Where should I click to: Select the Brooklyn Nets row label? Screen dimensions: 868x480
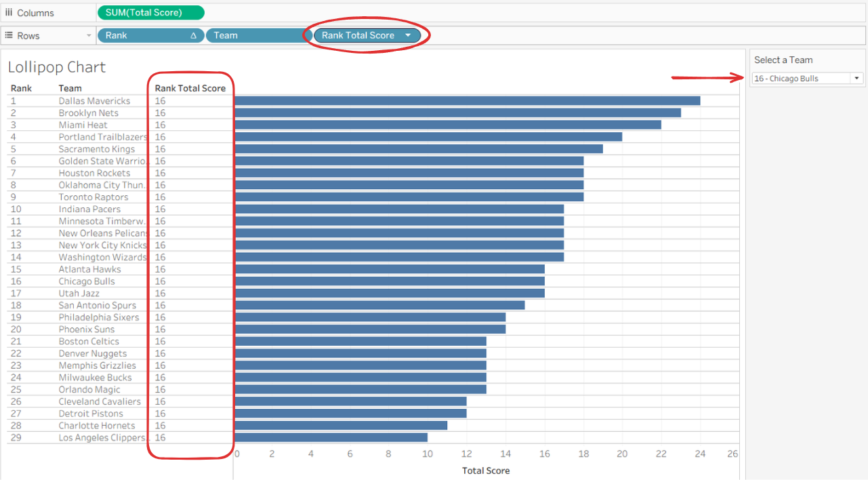click(89, 113)
